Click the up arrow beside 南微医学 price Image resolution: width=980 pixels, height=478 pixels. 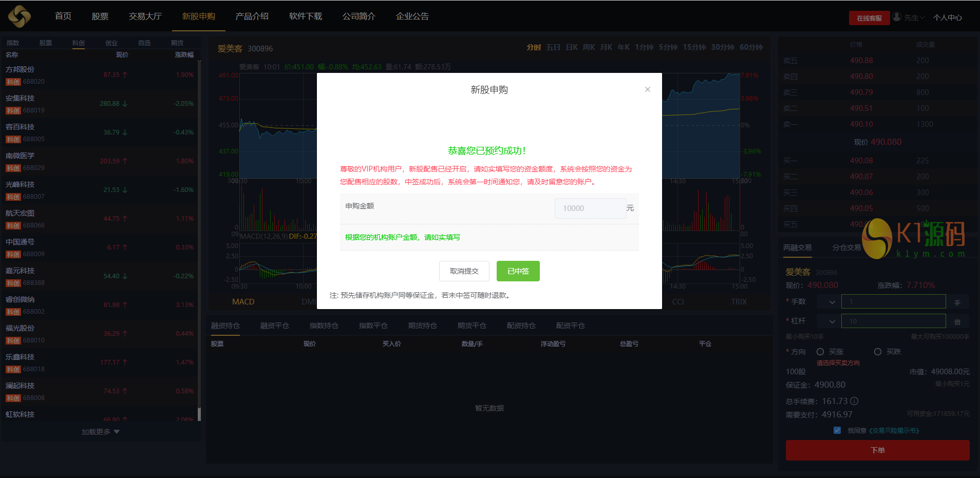pos(125,161)
